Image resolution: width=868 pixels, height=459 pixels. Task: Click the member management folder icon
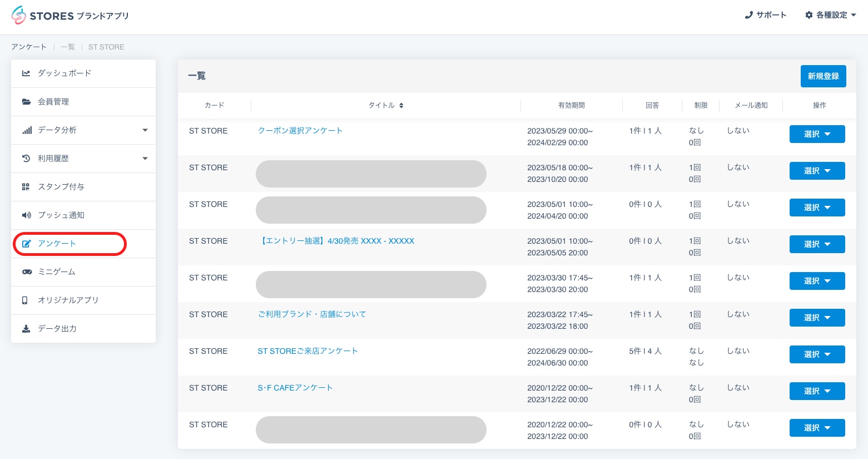[26, 102]
